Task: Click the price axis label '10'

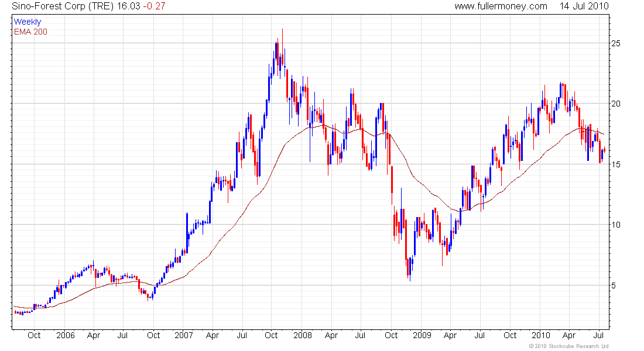Action: tap(616, 225)
